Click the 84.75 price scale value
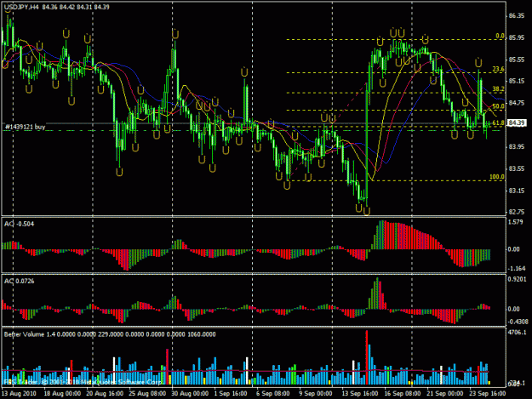Image resolution: width=532 pixels, height=399 pixels. (x=517, y=103)
